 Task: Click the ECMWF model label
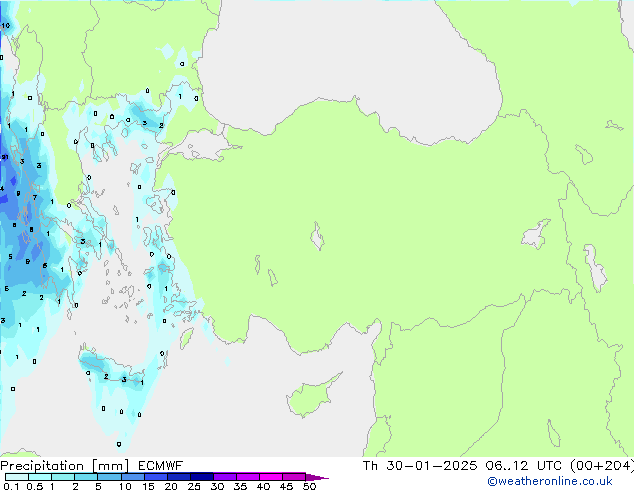coord(161,466)
